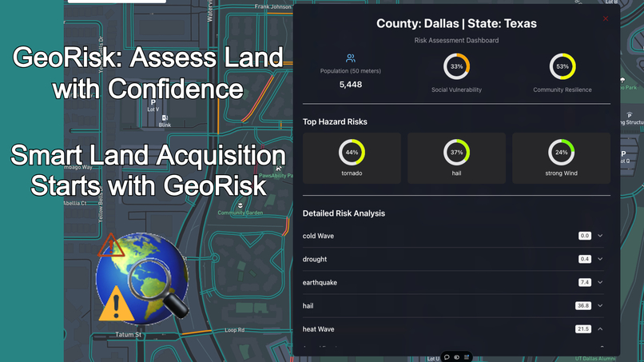644x362 pixels.
Task: Click the hail 36.8 score badge
Action: (x=583, y=306)
